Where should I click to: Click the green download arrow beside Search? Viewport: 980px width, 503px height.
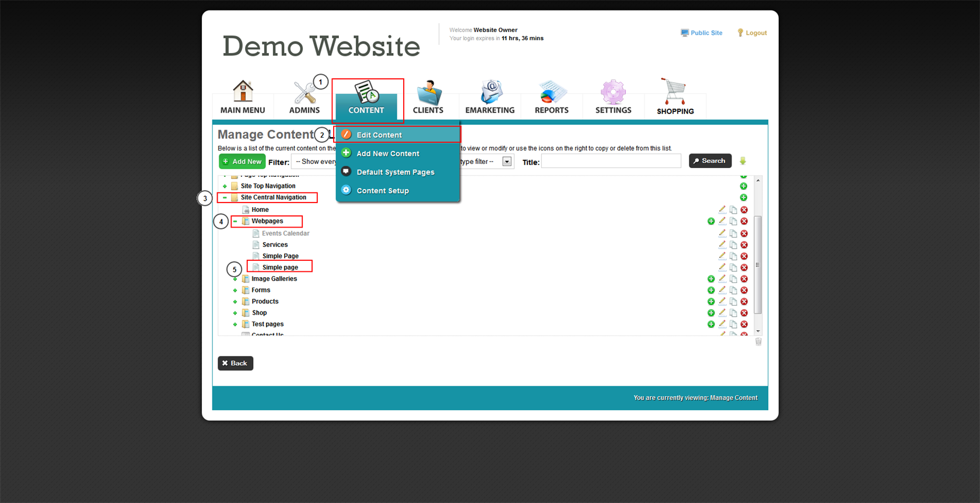tap(743, 161)
